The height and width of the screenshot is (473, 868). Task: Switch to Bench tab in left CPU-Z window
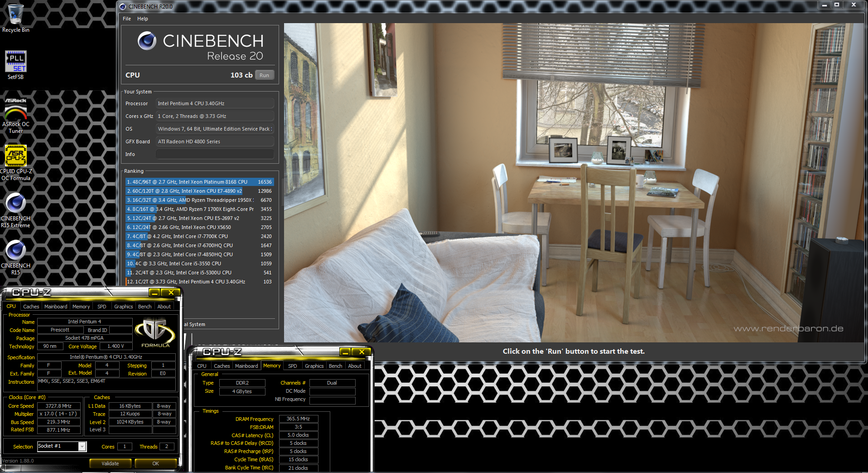pos(145,307)
